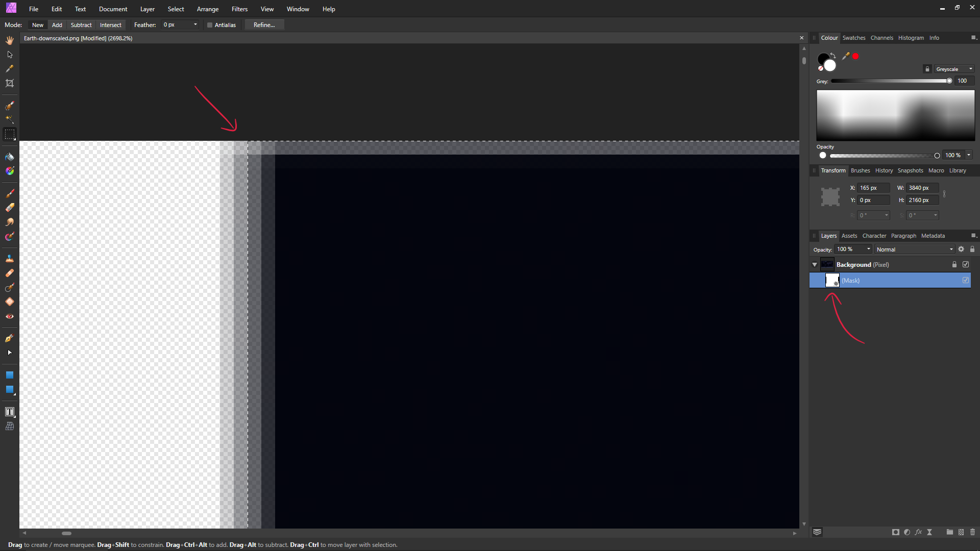The image size is (980, 551).
Task: Select the Pen tool
Action: 10,338
